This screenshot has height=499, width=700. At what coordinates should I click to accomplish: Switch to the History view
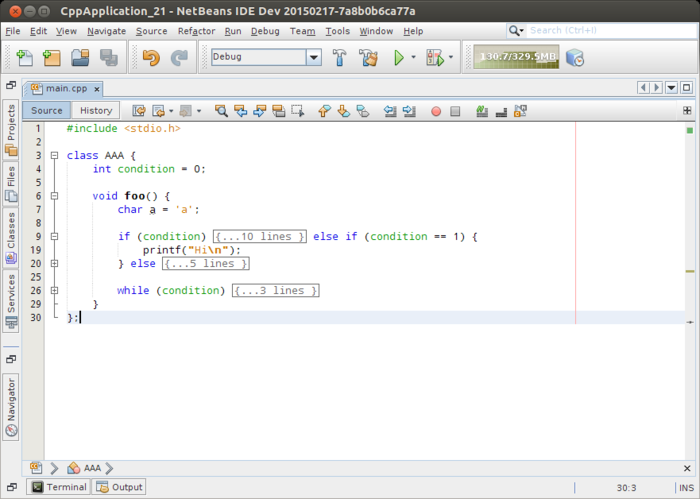coord(96,111)
